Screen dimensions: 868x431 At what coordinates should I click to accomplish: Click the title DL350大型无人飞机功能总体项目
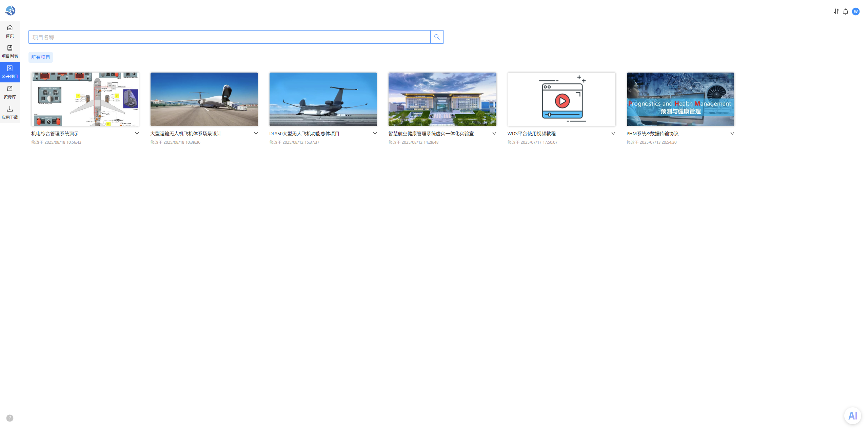point(304,134)
